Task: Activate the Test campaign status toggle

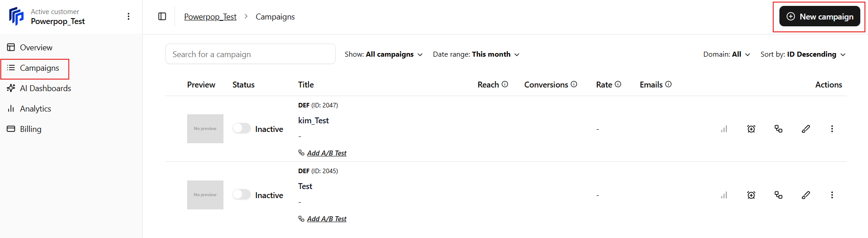Action: (242, 194)
